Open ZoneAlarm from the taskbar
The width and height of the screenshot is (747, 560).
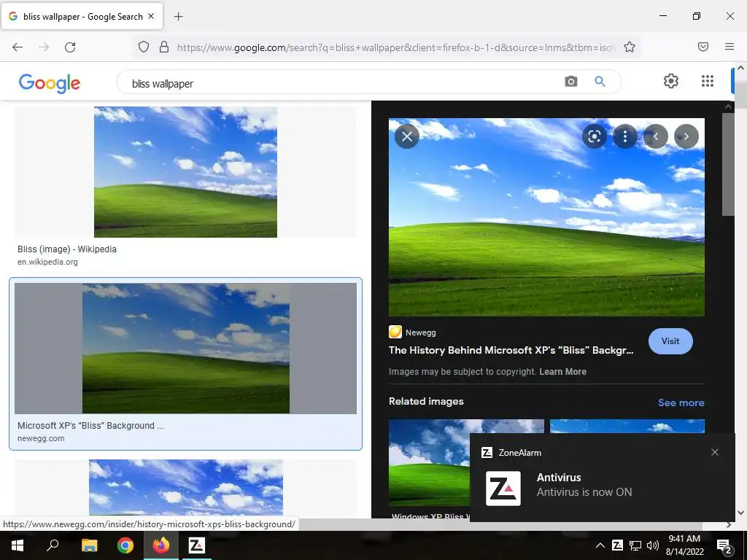pos(196,545)
